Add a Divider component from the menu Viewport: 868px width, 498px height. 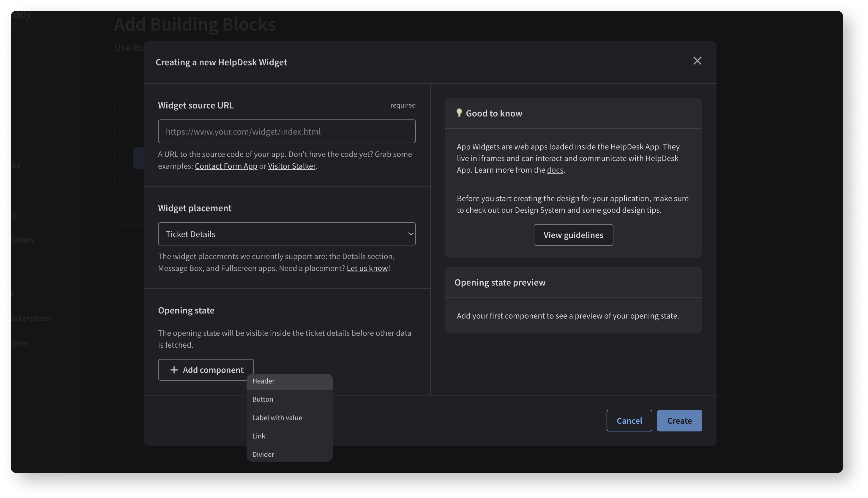pos(263,454)
